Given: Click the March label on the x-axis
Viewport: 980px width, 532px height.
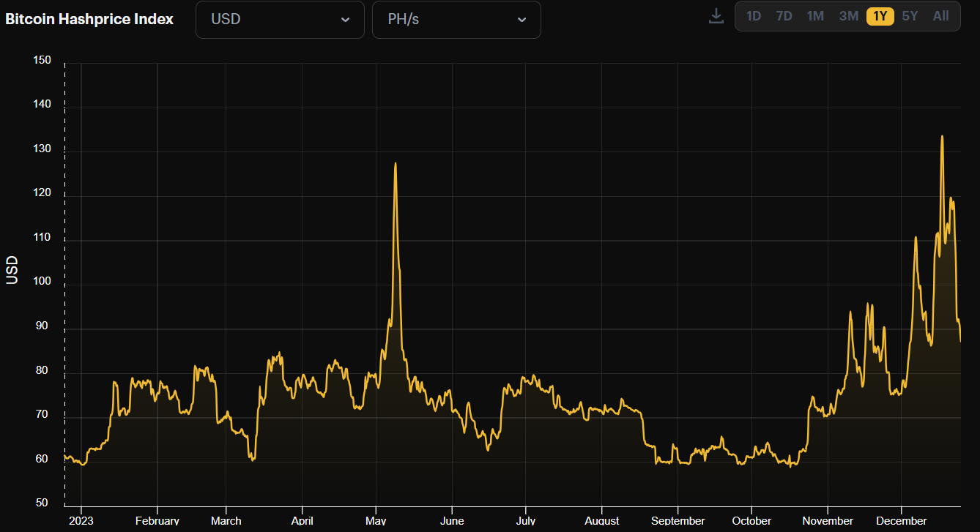Looking at the screenshot, I should coord(226,521).
